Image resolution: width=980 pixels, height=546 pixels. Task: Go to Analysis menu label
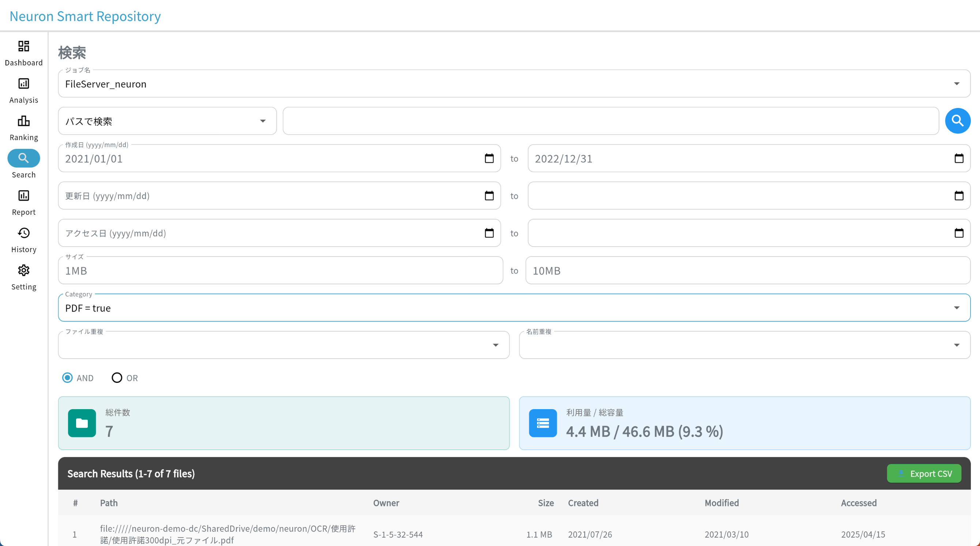click(23, 100)
